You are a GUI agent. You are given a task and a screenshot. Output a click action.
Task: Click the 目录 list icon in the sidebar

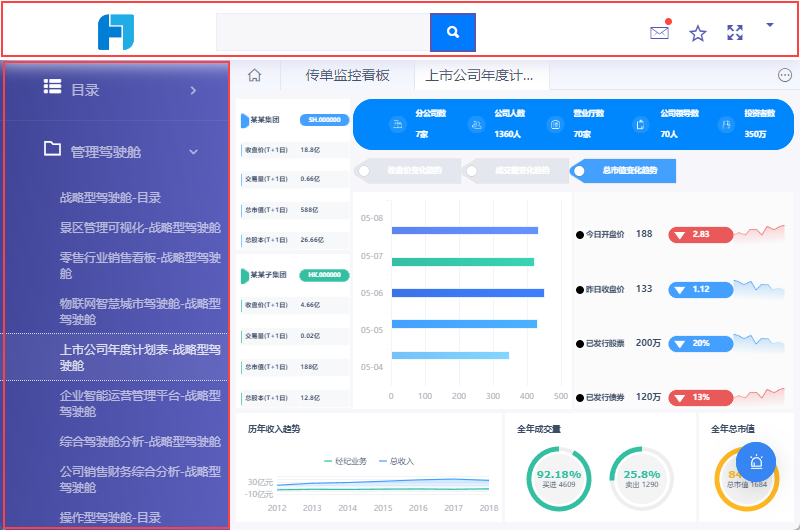coord(53,87)
